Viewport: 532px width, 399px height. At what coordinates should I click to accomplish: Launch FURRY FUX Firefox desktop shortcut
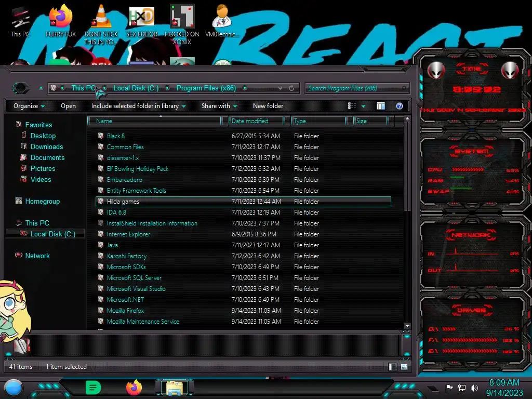pos(60,21)
